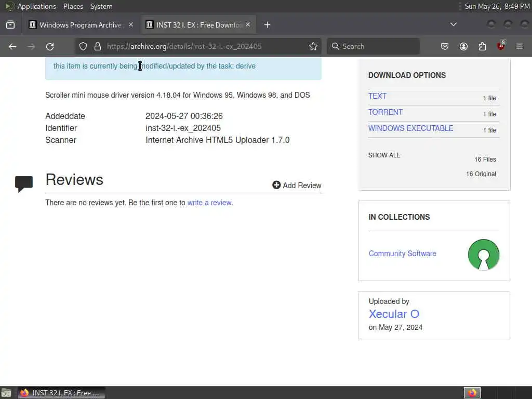
Task: Open Firefox View in tab bar
Action: coord(10,25)
